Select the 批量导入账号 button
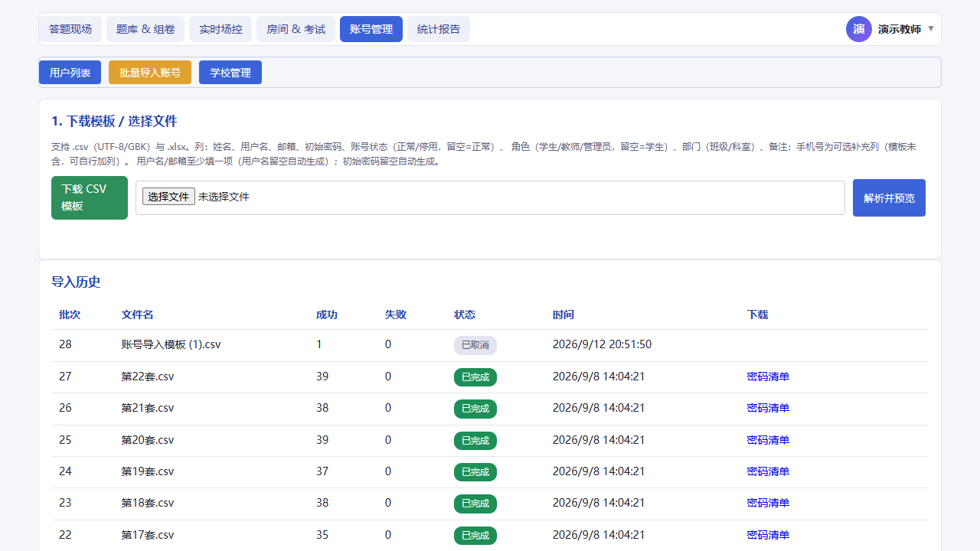 (x=150, y=73)
